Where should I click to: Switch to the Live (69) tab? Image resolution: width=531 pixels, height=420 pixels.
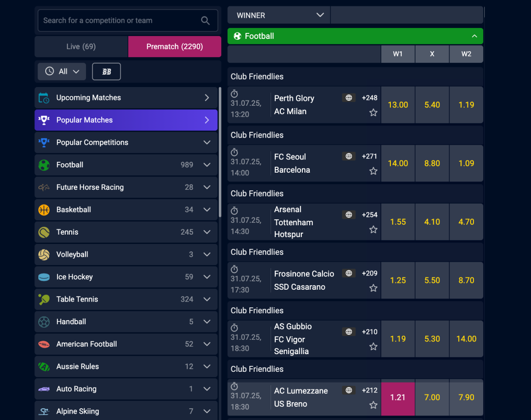81,46
